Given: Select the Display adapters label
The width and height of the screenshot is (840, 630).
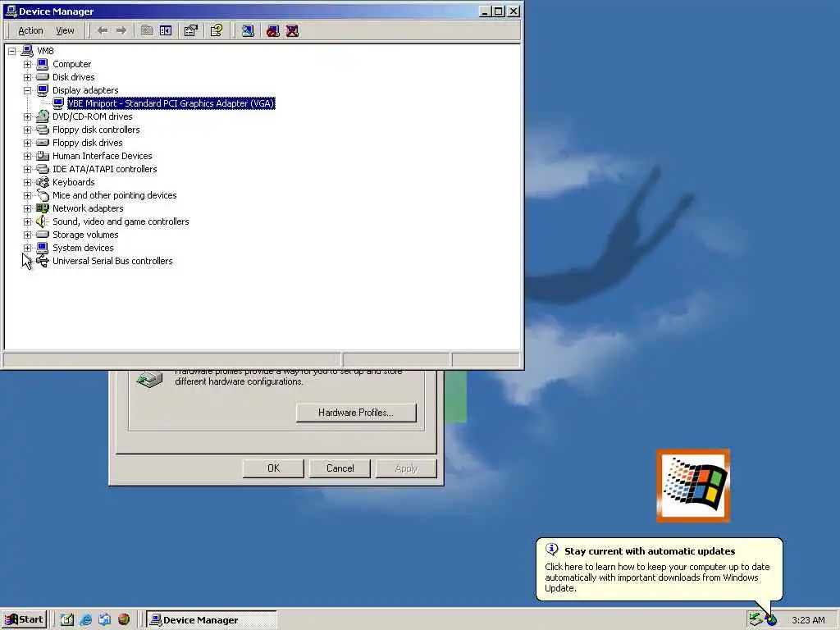Looking at the screenshot, I should click(x=85, y=90).
